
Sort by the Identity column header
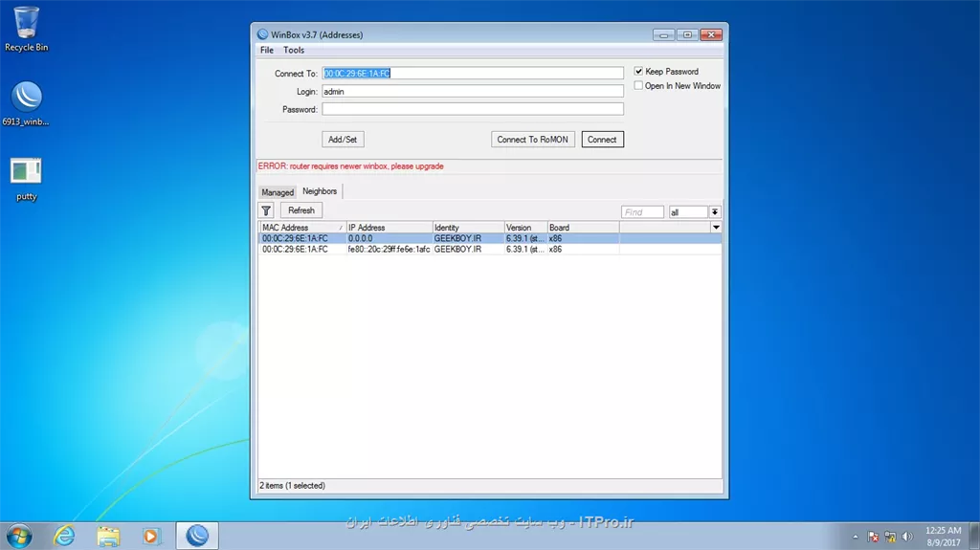[469, 228]
